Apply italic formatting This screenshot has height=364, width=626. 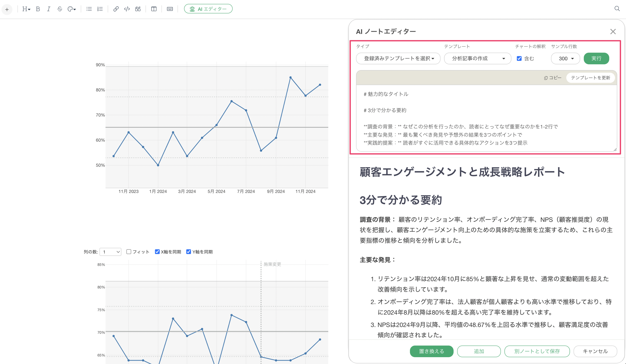pyautogui.click(x=49, y=9)
